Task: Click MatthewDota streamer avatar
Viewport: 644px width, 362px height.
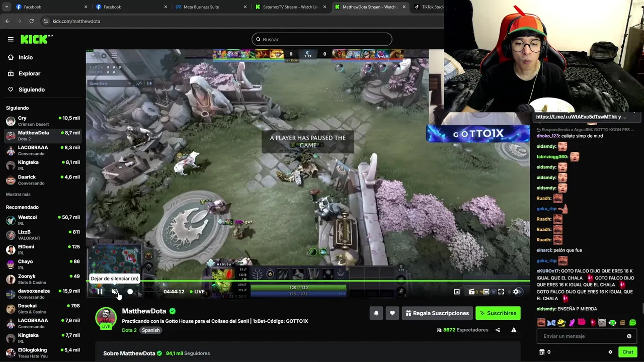Action: (106, 318)
